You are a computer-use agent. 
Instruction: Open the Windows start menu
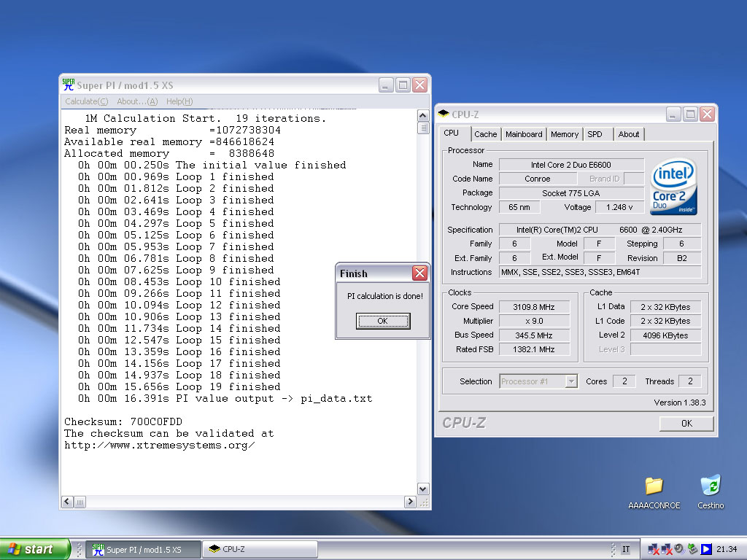click(34, 549)
